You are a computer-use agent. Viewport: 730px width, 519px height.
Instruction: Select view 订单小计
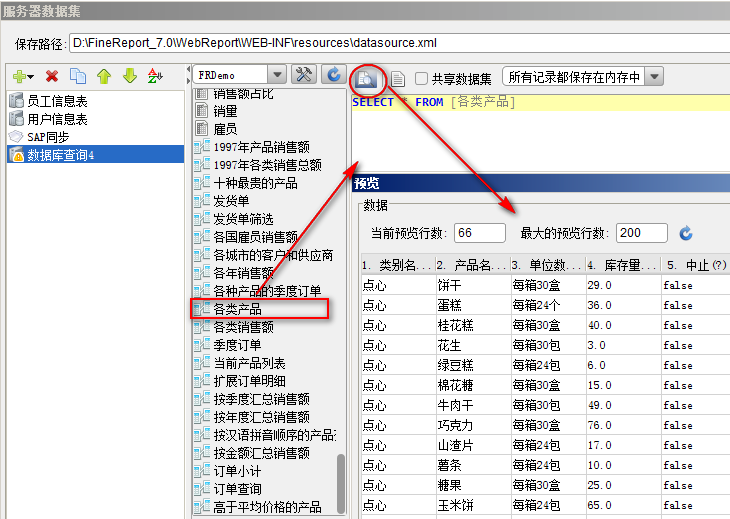265,471
